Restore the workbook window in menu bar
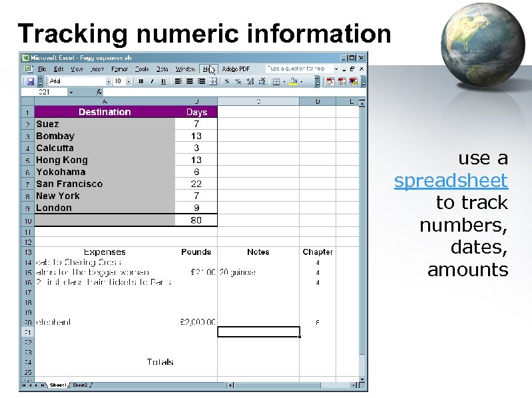 352,69
